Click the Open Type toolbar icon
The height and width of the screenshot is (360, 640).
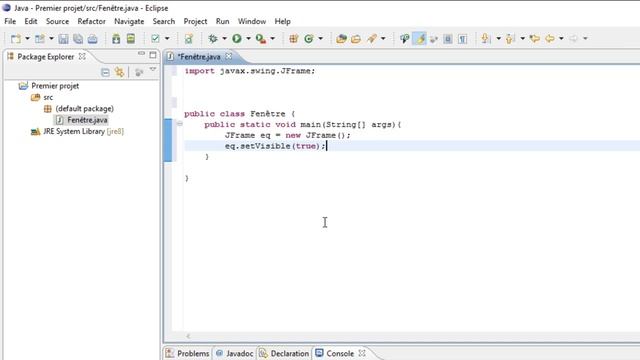pyautogui.click(x=341, y=39)
